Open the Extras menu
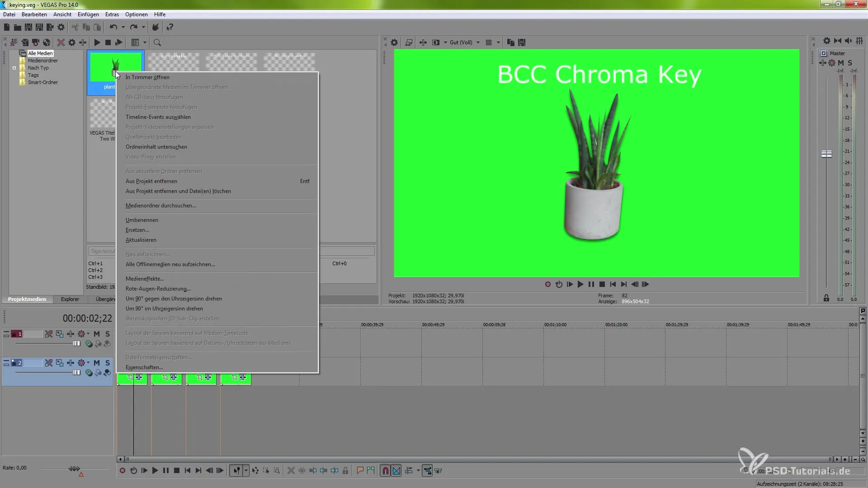Viewport: 868px width, 488px height. point(112,14)
